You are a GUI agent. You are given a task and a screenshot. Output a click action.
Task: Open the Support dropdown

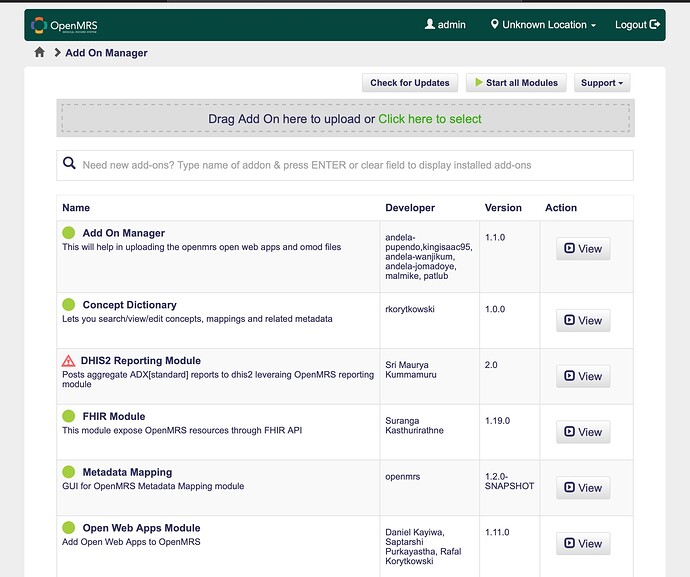(x=602, y=83)
